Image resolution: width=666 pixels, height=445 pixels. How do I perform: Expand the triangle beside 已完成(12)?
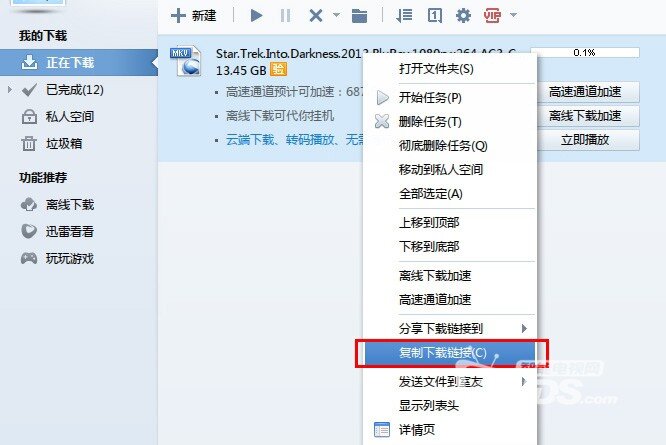10,90
